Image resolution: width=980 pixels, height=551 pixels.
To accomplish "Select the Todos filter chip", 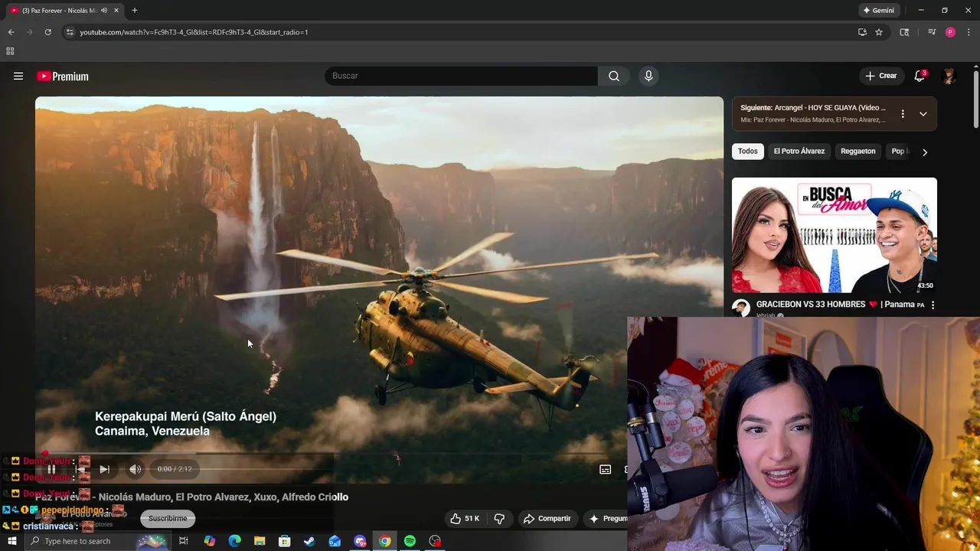I will (748, 151).
